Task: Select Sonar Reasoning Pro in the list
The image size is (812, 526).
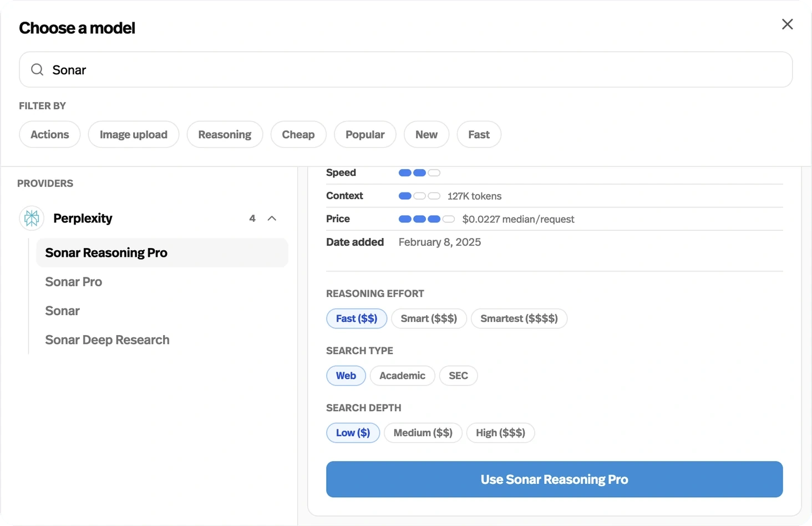Action: [162, 252]
